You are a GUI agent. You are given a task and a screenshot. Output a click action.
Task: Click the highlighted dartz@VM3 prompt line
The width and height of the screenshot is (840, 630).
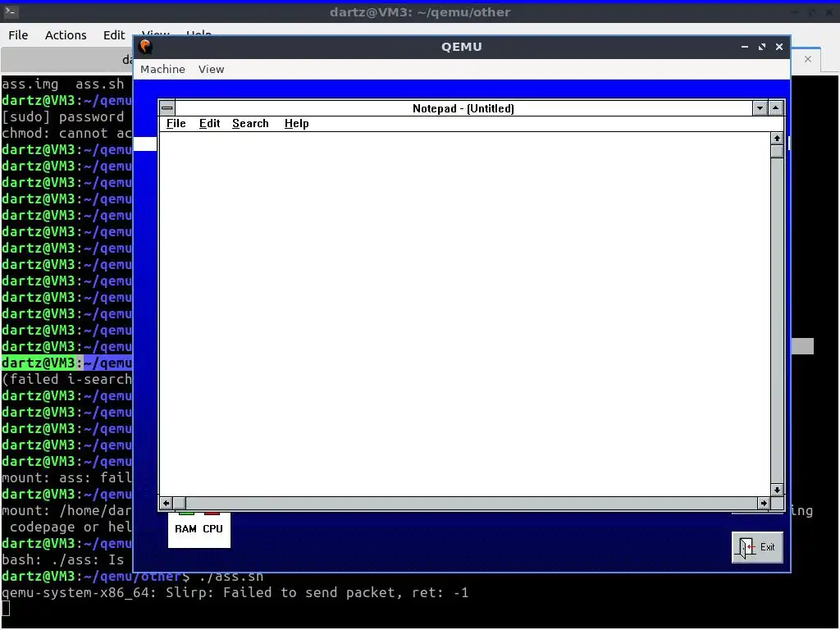(x=66, y=363)
